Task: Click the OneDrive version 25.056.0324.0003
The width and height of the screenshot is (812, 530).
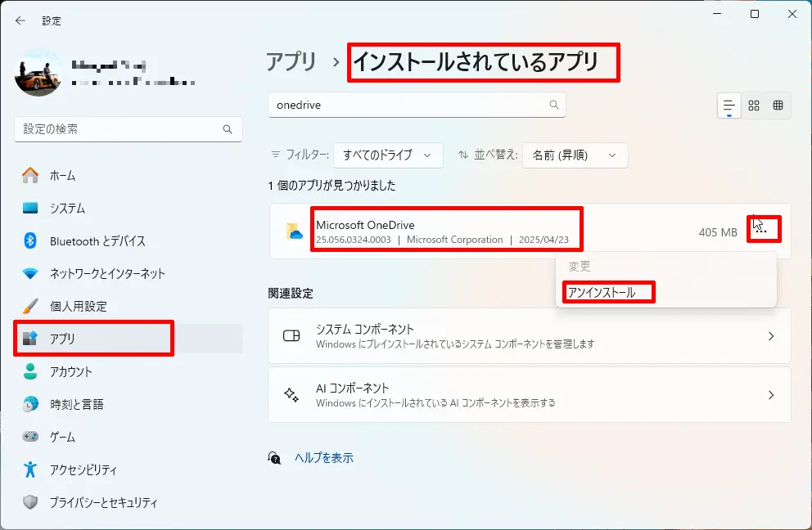Action: click(x=353, y=240)
